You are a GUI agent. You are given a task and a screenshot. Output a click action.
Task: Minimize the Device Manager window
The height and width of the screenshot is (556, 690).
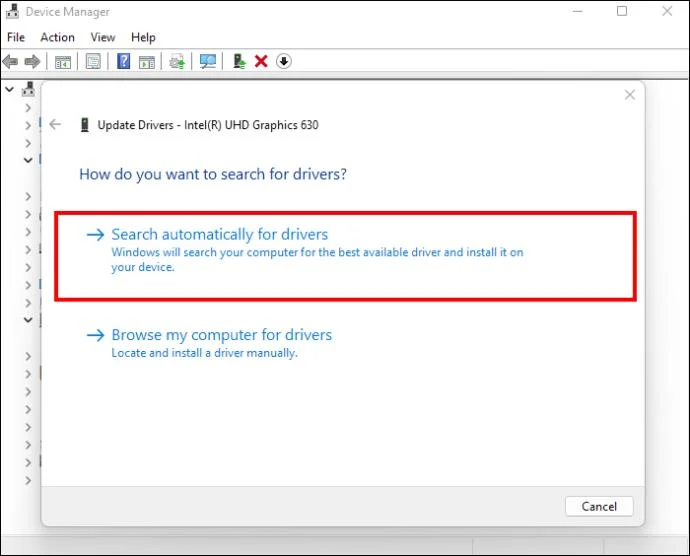[x=578, y=11]
